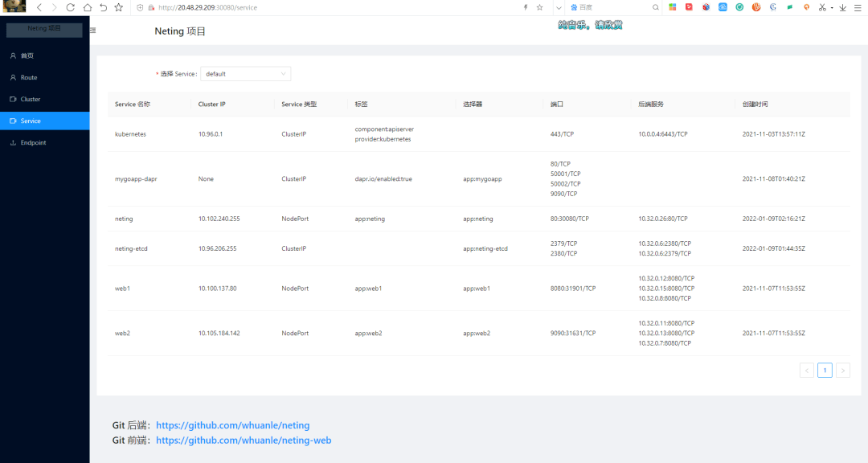
Task: Click the 8080:31901/TCP port cell
Action: [573, 289]
